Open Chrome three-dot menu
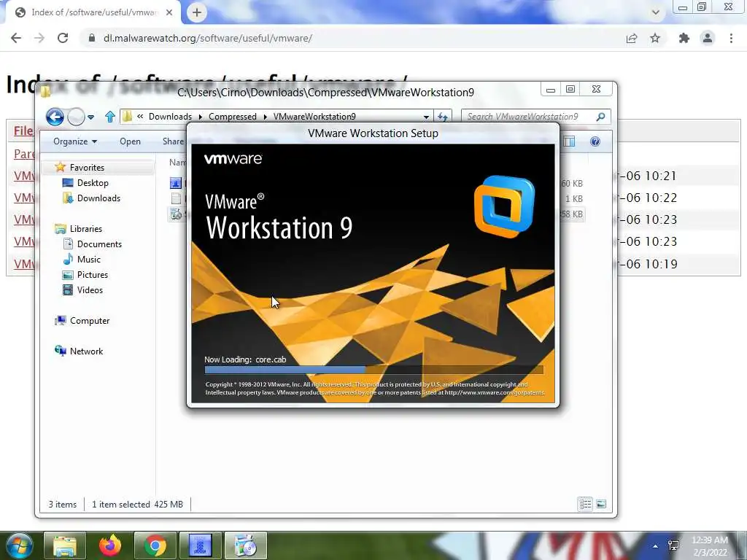This screenshot has width=747, height=560. point(731,38)
